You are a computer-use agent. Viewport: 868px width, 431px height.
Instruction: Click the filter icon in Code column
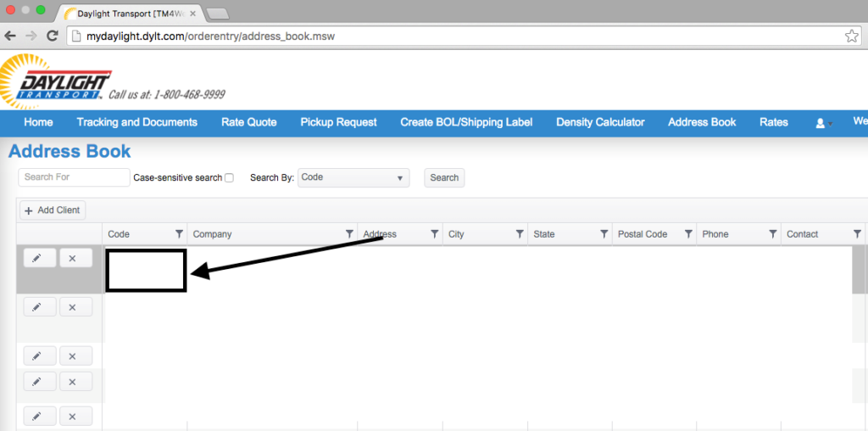click(179, 234)
